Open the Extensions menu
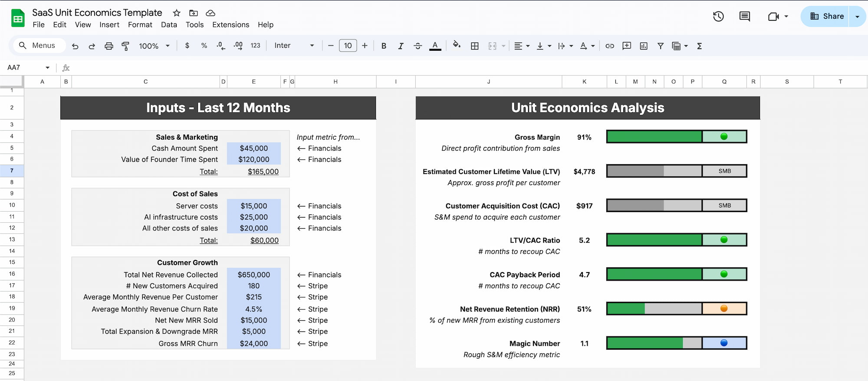 coord(230,25)
